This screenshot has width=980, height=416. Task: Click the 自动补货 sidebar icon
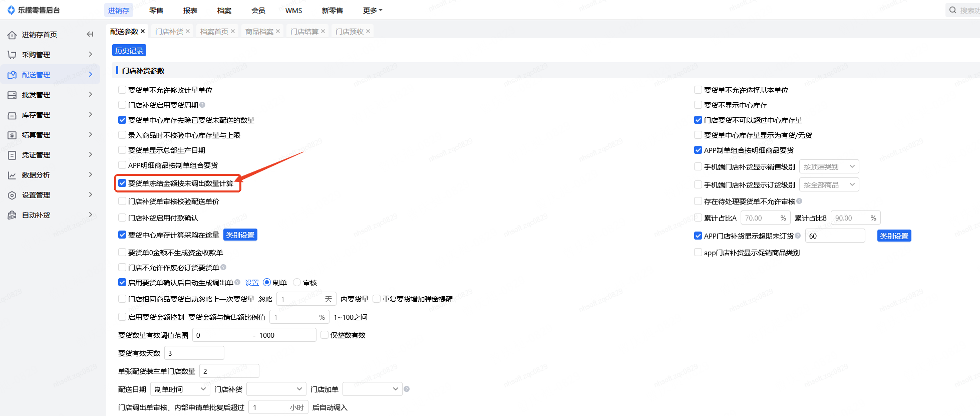12,215
